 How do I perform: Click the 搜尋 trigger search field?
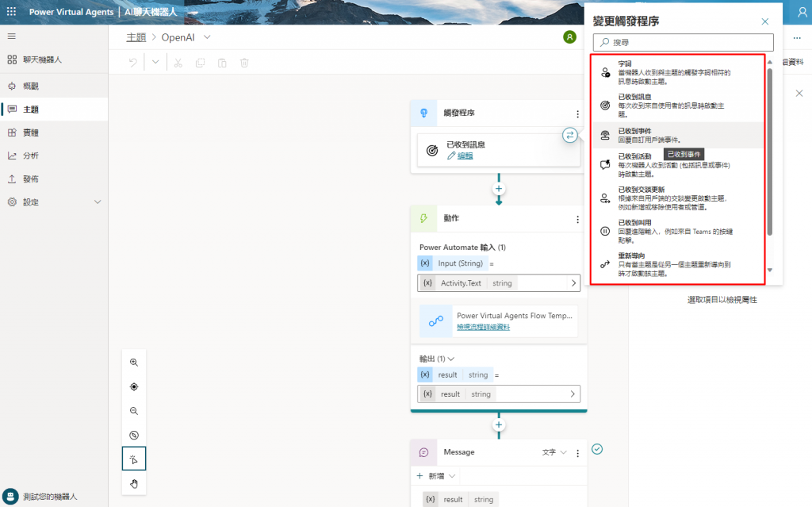pyautogui.click(x=683, y=43)
